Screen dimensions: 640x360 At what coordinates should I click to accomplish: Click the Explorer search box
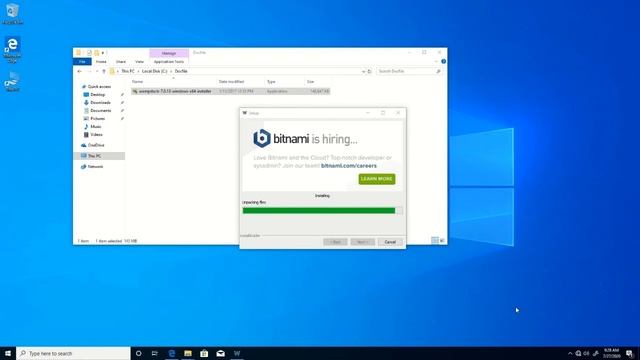[409, 71]
